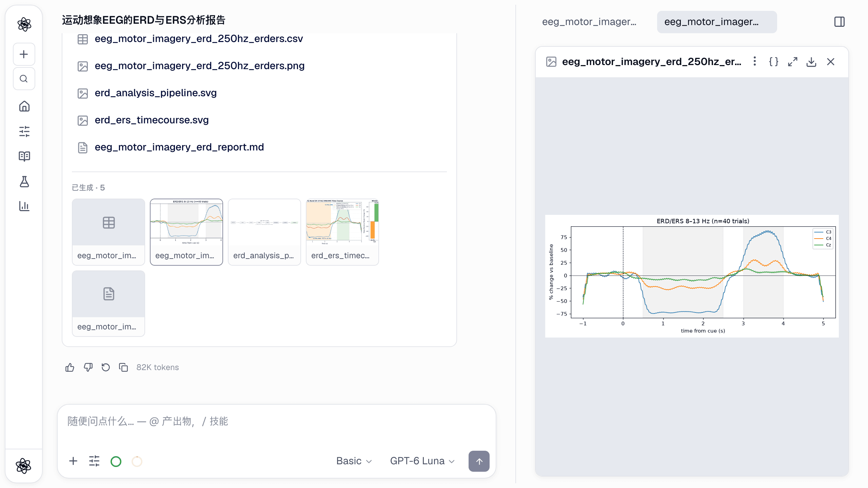This screenshot has width=868, height=488.
Task: Open the search icon in sidebar
Action: tap(24, 79)
